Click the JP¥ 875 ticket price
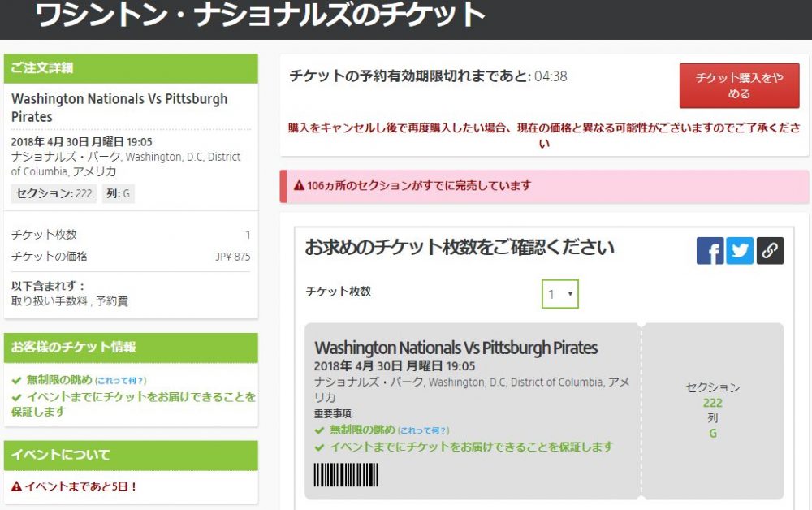 [x=233, y=257]
